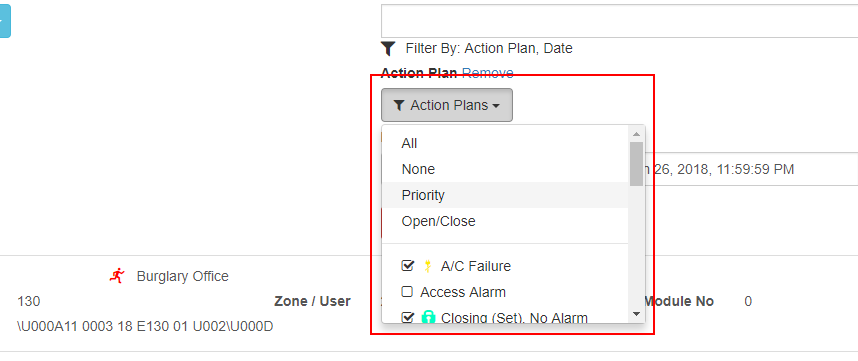
Task: Click the green Closing padlock icon
Action: [x=429, y=317]
